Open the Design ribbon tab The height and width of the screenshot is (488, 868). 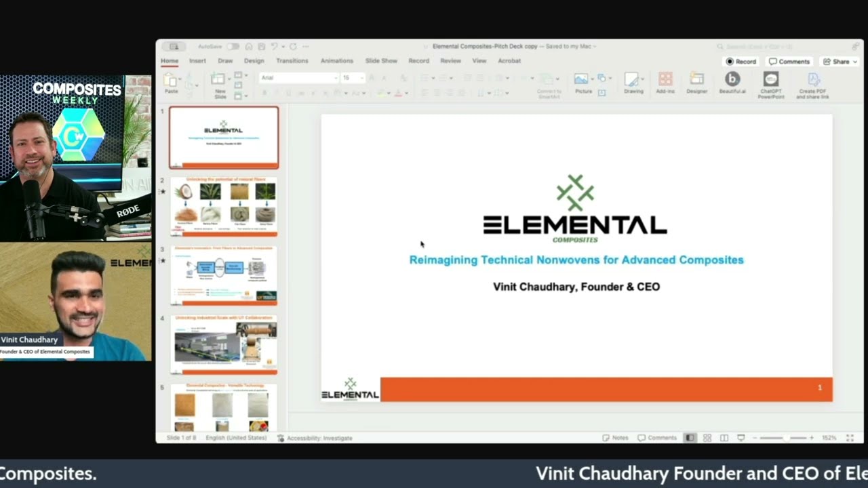(x=254, y=61)
